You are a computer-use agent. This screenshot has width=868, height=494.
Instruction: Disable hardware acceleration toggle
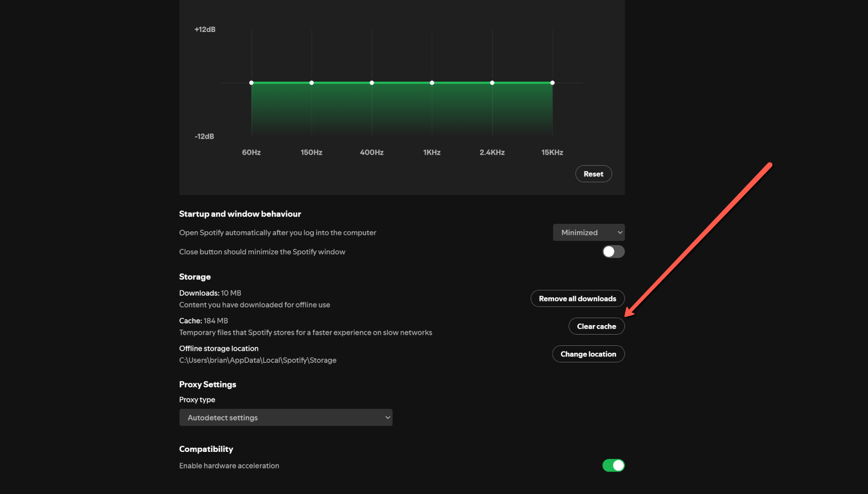[613, 465]
